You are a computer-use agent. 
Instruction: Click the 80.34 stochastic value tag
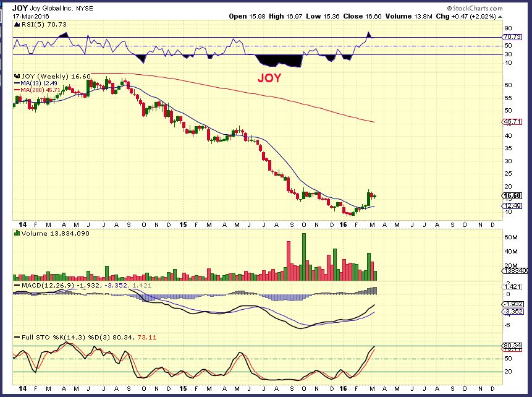pos(513,346)
